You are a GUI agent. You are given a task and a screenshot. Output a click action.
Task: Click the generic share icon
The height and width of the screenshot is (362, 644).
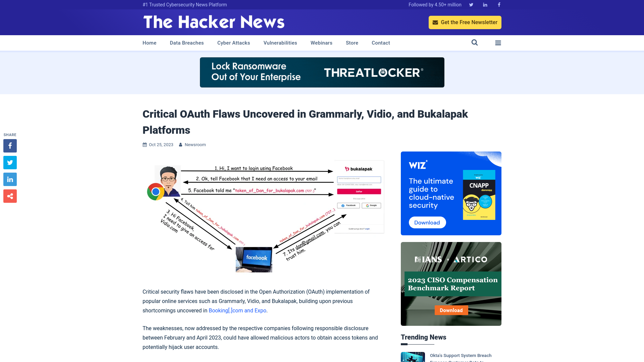click(10, 196)
